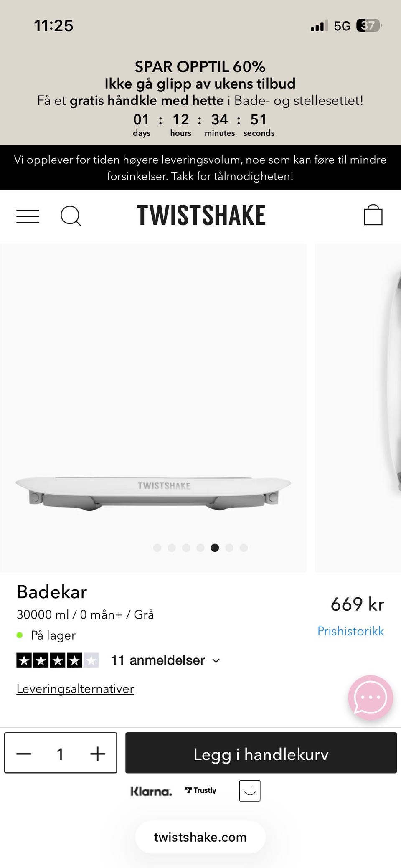Screen dimensions: 401x868
Task: Open the hamburger menu
Action: 28,216
